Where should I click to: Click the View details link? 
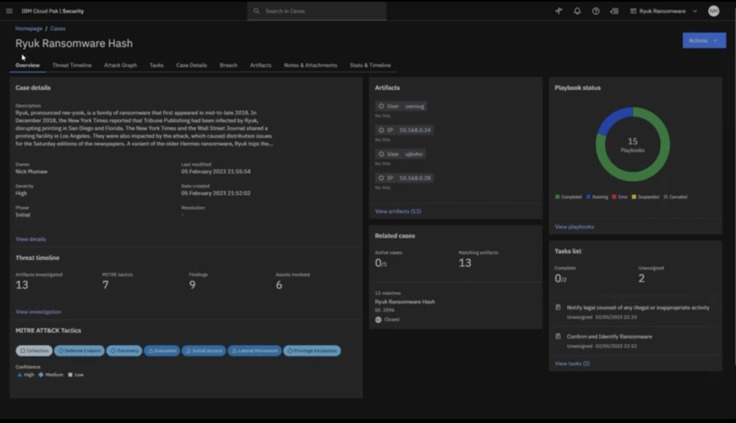tap(31, 239)
